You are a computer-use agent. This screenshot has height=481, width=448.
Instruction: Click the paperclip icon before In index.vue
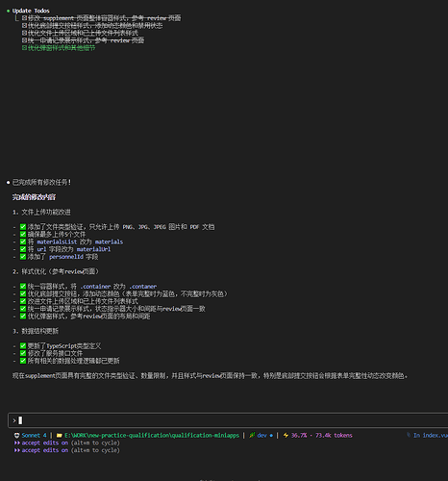point(409,435)
